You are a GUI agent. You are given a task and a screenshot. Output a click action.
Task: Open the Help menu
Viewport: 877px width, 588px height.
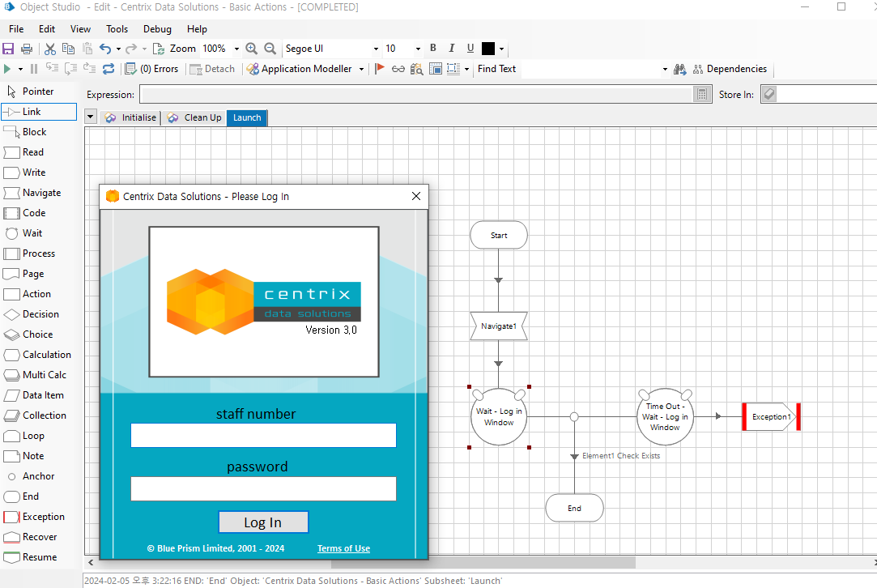197,29
